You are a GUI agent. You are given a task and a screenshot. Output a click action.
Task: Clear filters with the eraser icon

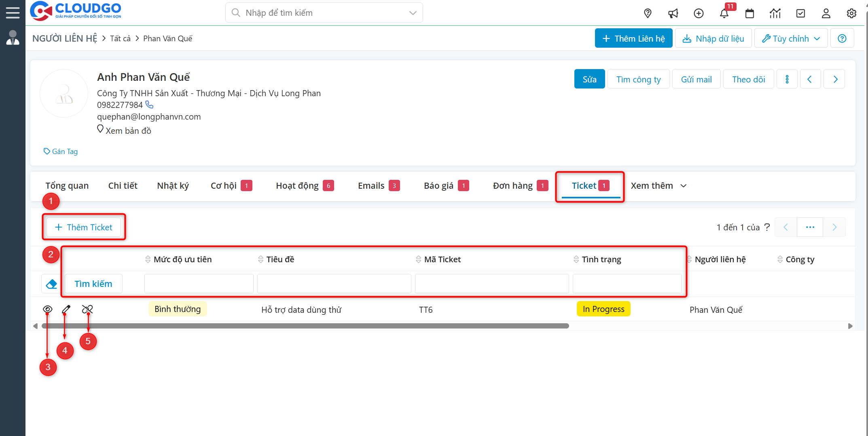click(51, 284)
